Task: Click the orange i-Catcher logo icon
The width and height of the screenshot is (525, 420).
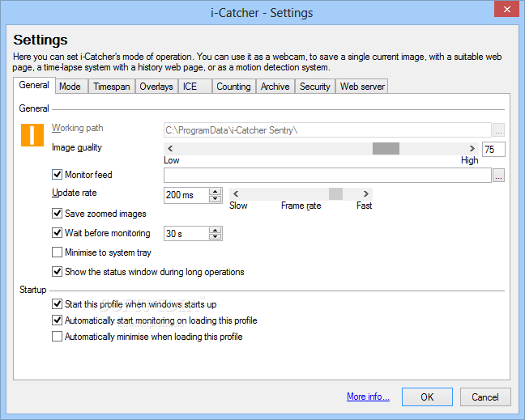Action: click(32, 135)
